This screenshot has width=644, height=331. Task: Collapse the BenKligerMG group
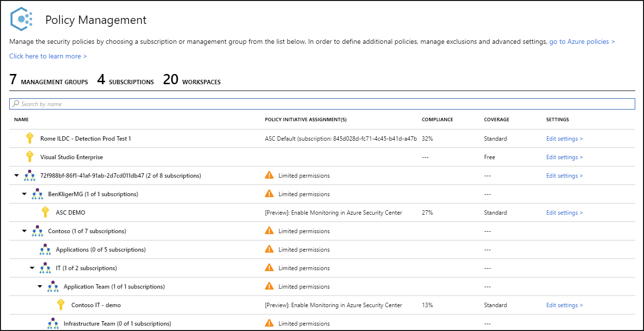pyautogui.click(x=25, y=194)
